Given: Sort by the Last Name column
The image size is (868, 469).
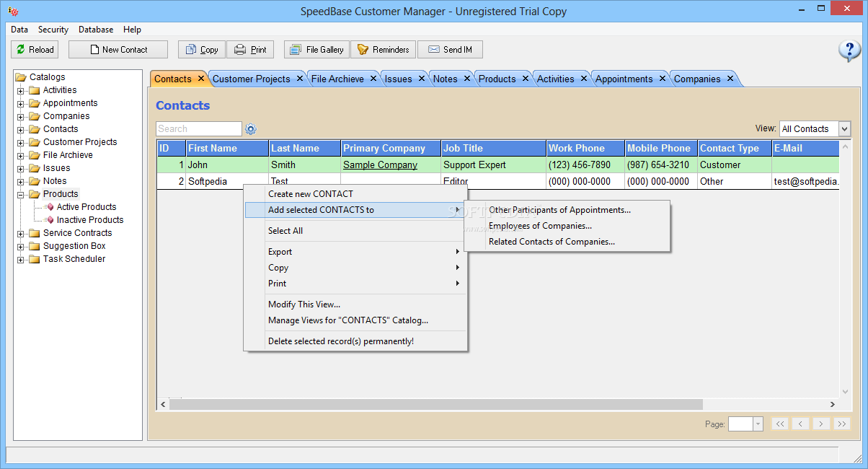Looking at the screenshot, I should point(305,148).
